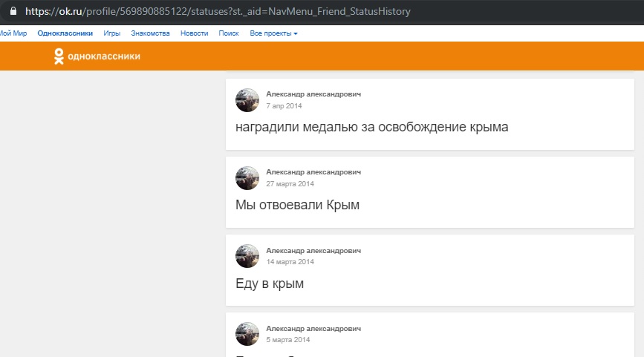
Task: Expand the Все проекты dropdown
Action: [x=273, y=33]
